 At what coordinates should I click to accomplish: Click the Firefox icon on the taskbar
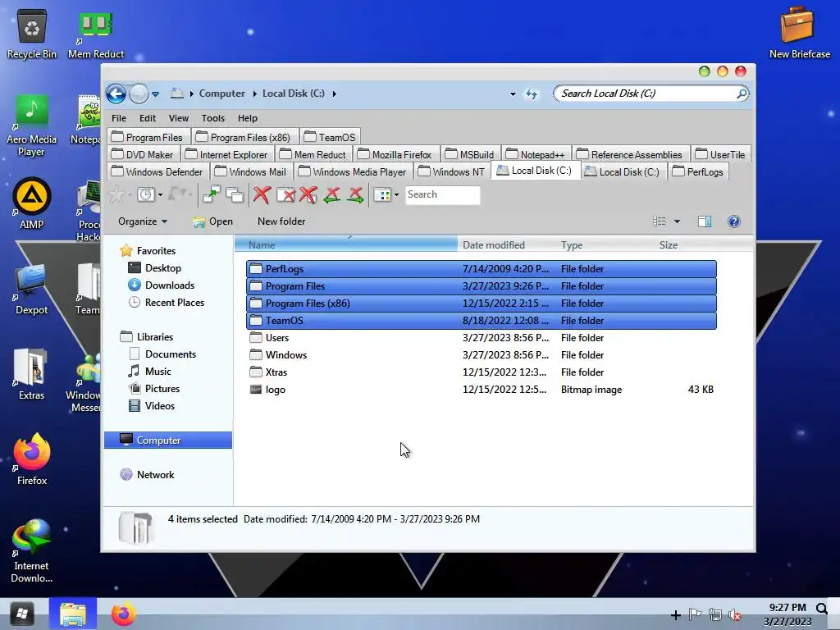[123, 614]
